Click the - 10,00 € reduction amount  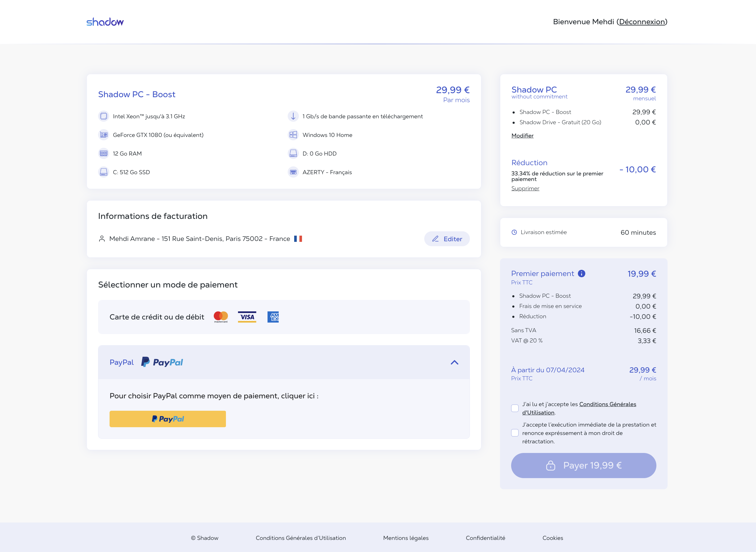tap(637, 170)
